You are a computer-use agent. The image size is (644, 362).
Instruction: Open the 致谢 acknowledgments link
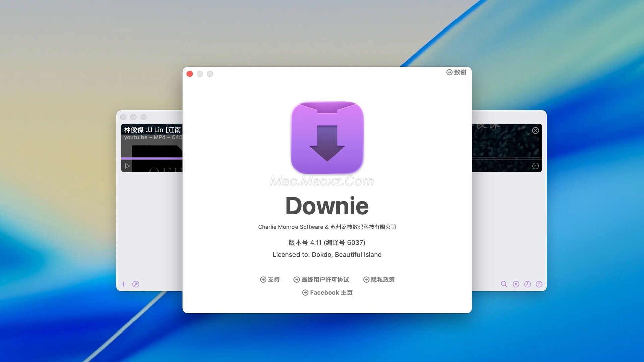click(456, 72)
